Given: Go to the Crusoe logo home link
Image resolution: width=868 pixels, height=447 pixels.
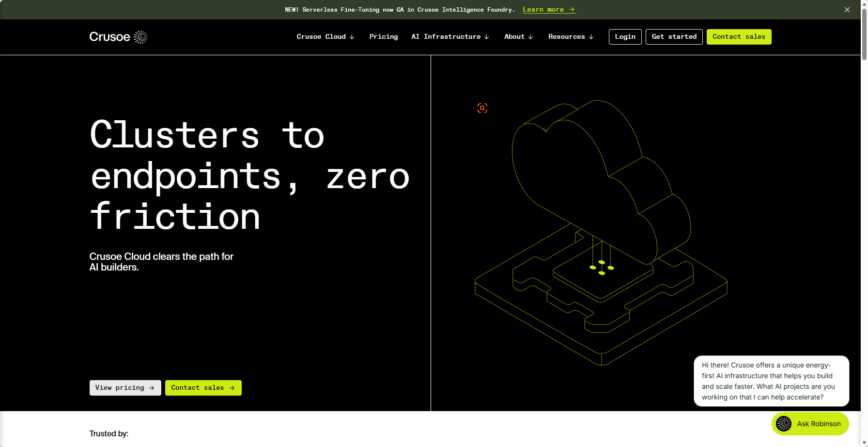Looking at the screenshot, I should 118,37.
